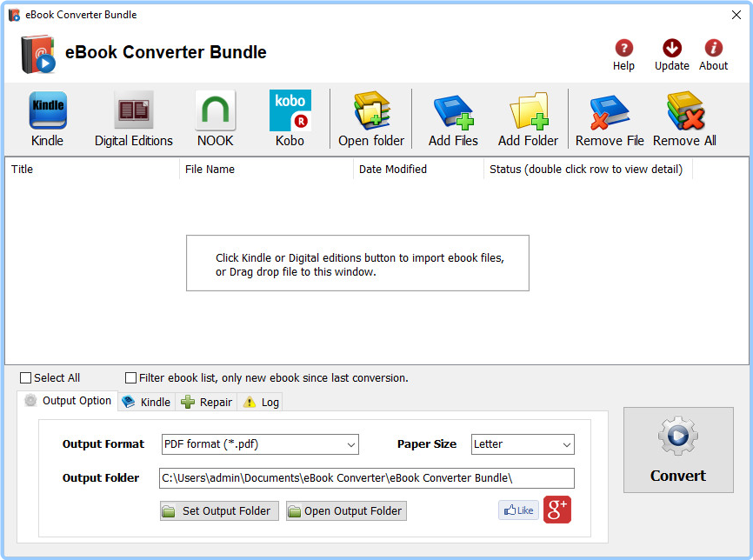Click the Facebook Like button

click(518, 510)
